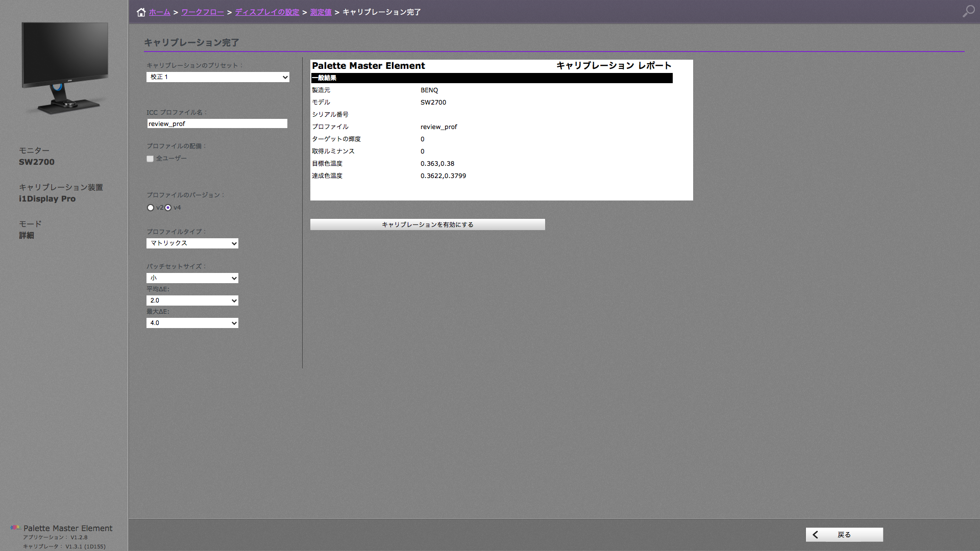Click report profile value review_prof
The width and height of the screenshot is (980, 551).
[439, 127]
